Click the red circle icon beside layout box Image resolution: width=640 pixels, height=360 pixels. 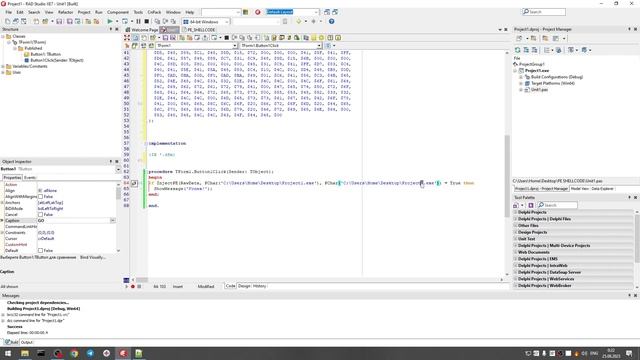(258, 12)
